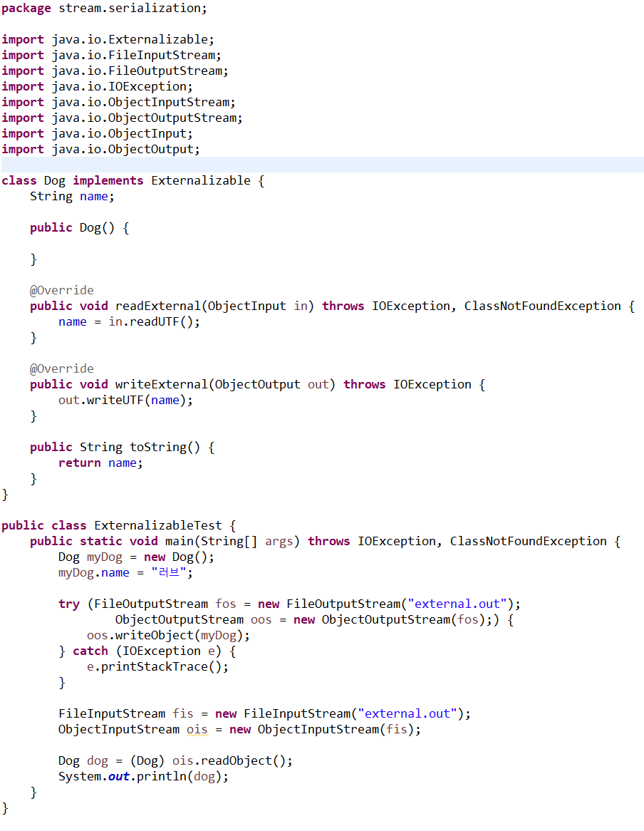The image size is (644, 831).
Task: Click the class Dog implements Externalizable line
Action: click(x=133, y=181)
